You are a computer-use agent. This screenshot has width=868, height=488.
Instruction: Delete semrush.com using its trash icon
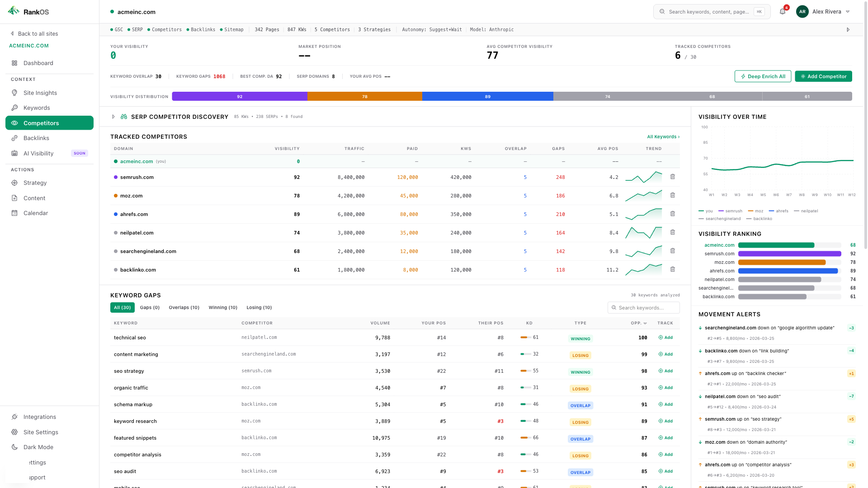pos(672,177)
